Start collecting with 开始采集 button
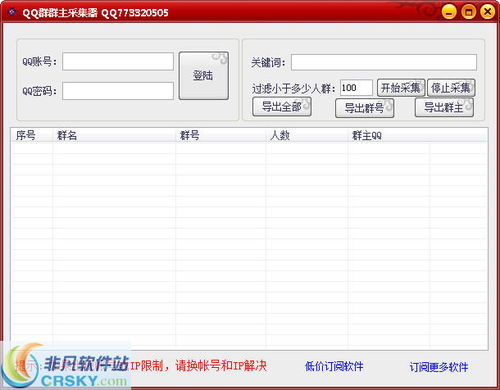The height and width of the screenshot is (390, 500). pyautogui.click(x=401, y=88)
